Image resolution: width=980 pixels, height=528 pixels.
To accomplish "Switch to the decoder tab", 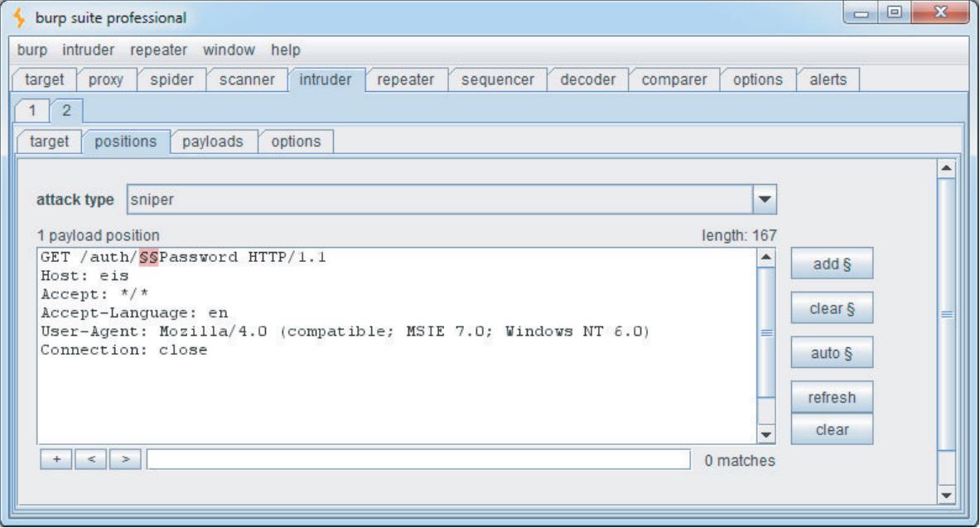I will [587, 80].
